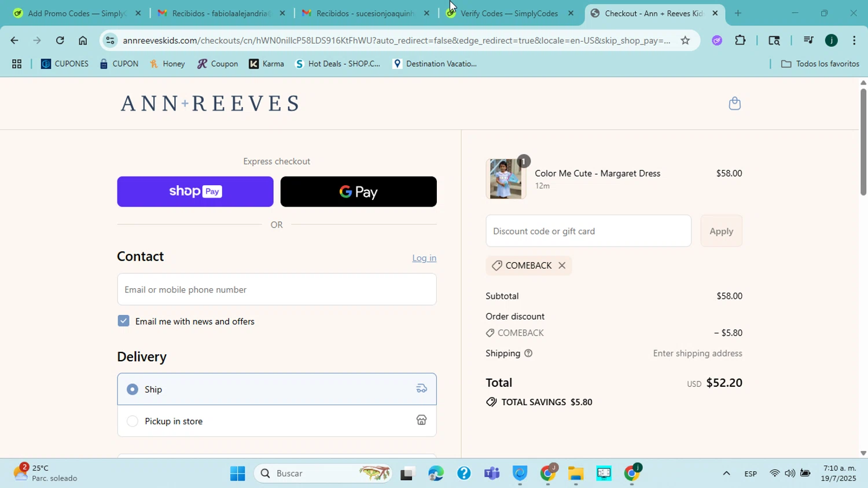This screenshot has width=868, height=488.
Task: Switch to Recibidos fabiolaalejandria Gmail tab
Action: (x=220, y=13)
